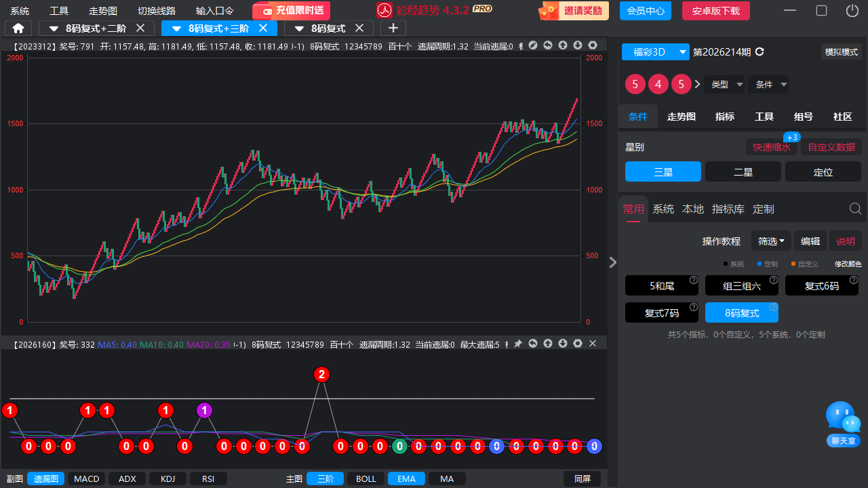
Task: Click the search magnifier in the indicator panel
Action: (856, 209)
